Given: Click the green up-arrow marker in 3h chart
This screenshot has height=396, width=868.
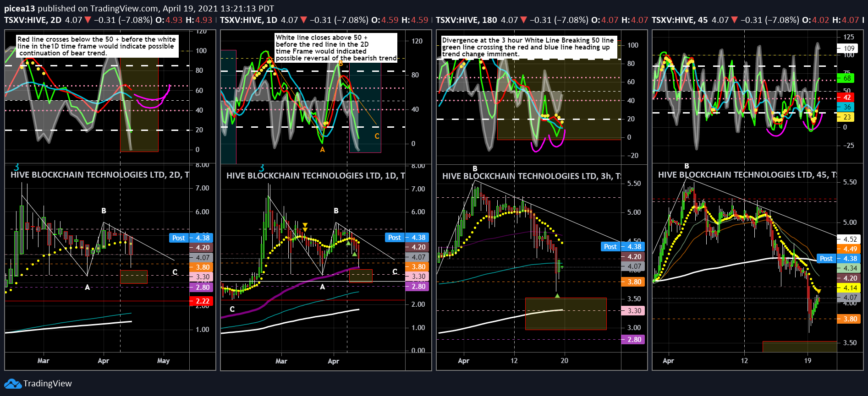Looking at the screenshot, I should (x=557, y=296).
